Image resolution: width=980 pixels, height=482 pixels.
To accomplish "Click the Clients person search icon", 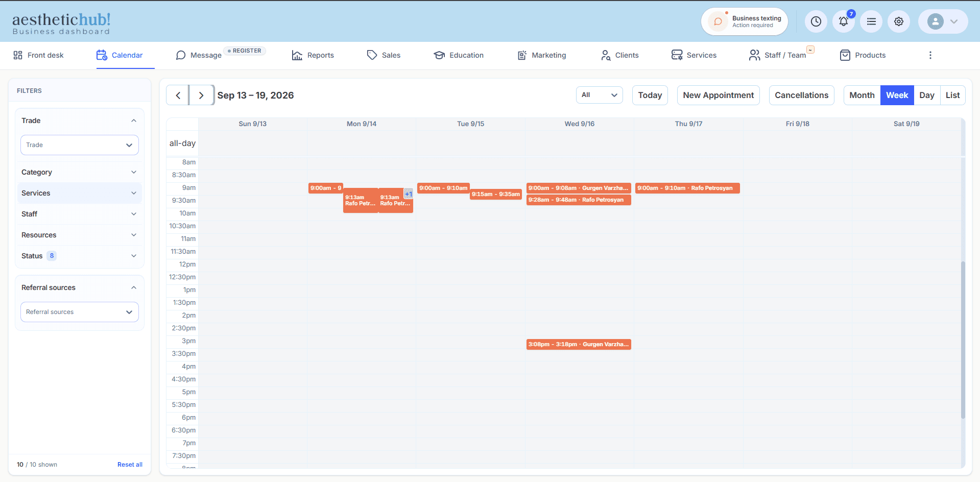I will click(606, 55).
